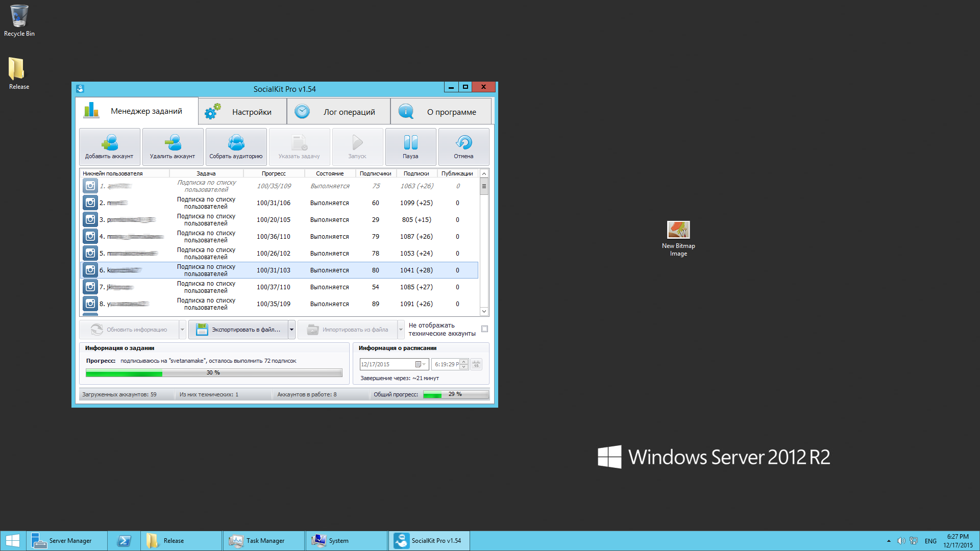
Task: Switch to System window in the taskbar
Action: pyautogui.click(x=347, y=541)
